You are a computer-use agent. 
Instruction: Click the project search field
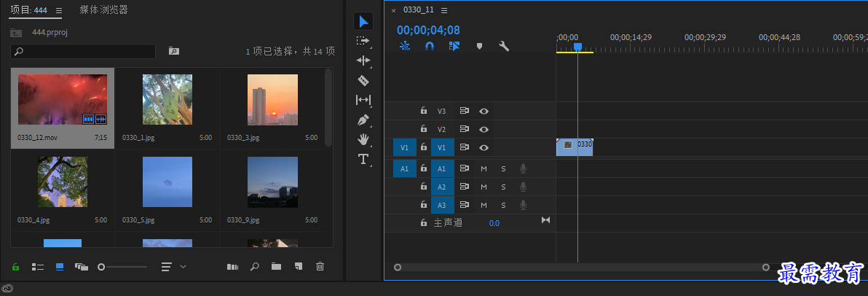(83, 51)
